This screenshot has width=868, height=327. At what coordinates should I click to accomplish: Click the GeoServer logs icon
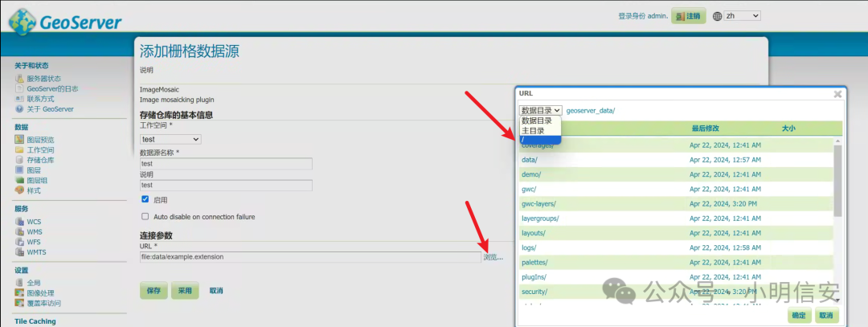19,88
